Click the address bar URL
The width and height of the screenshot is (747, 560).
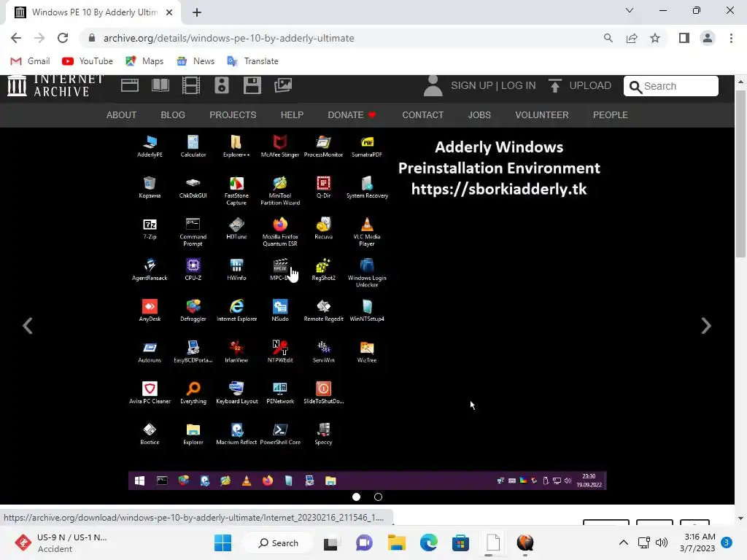tap(228, 38)
